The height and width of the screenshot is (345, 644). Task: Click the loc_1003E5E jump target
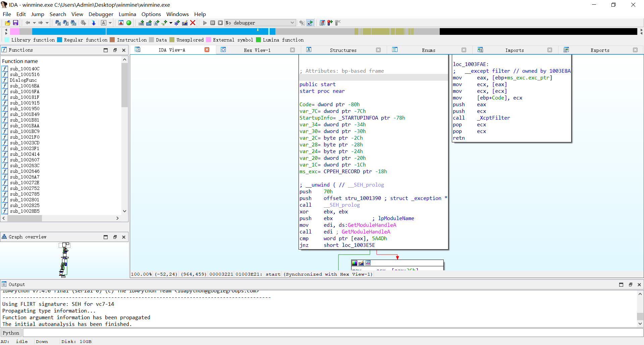point(358,245)
